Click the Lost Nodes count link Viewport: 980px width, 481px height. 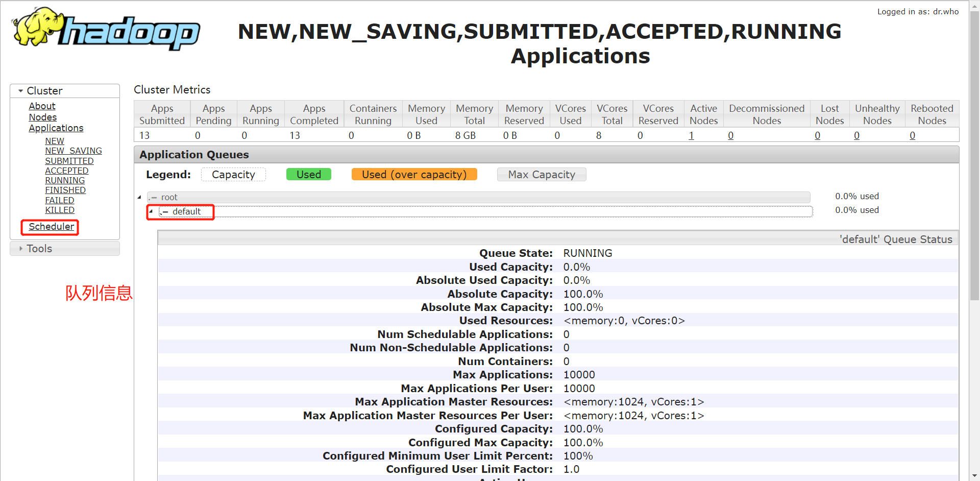tap(818, 135)
